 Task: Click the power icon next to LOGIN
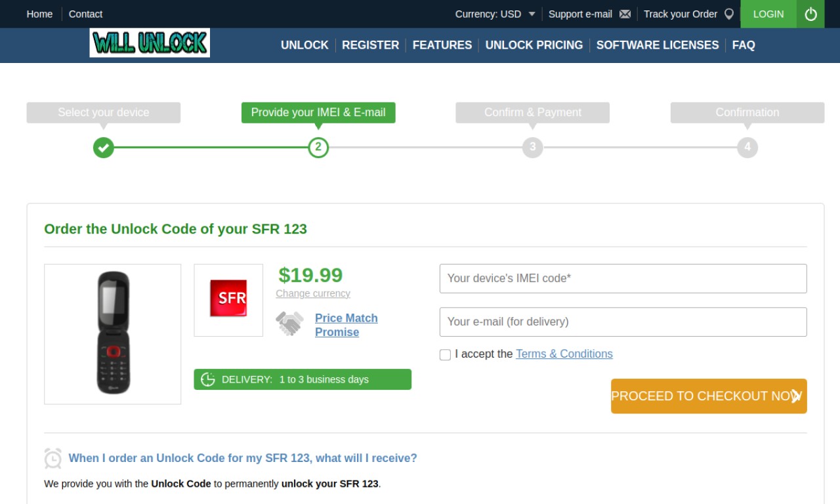pyautogui.click(x=810, y=14)
